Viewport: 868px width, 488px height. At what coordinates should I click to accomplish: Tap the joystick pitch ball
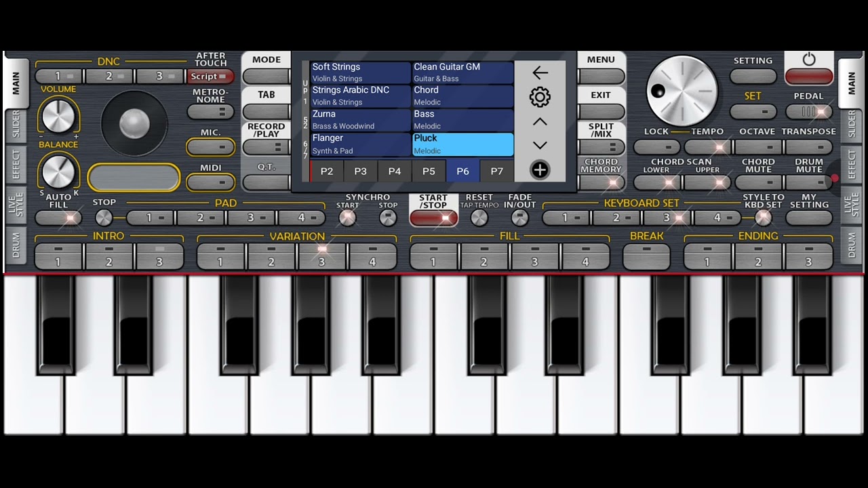click(134, 123)
